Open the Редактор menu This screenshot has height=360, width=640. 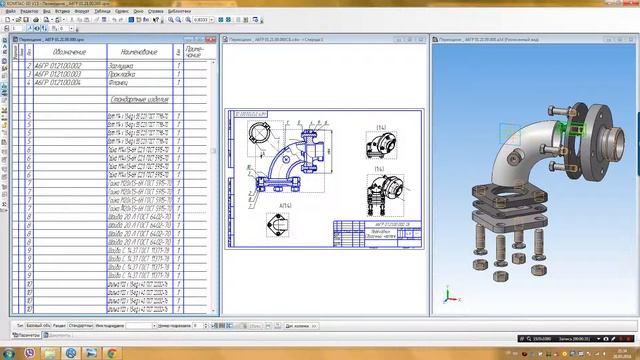[x=29, y=11]
